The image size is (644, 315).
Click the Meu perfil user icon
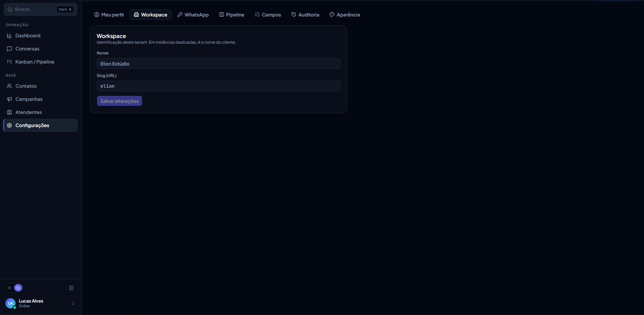click(x=97, y=14)
